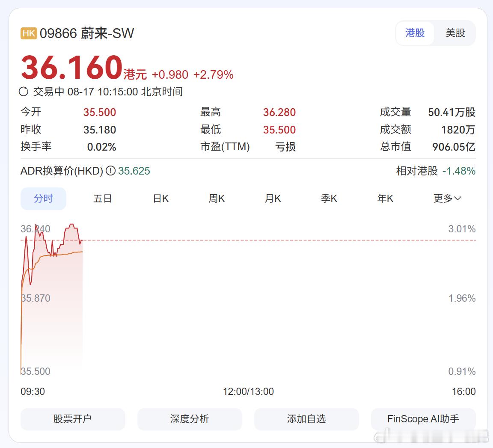493x448 pixels.
Task: Open the 周K chart tab
Action: 217,199
